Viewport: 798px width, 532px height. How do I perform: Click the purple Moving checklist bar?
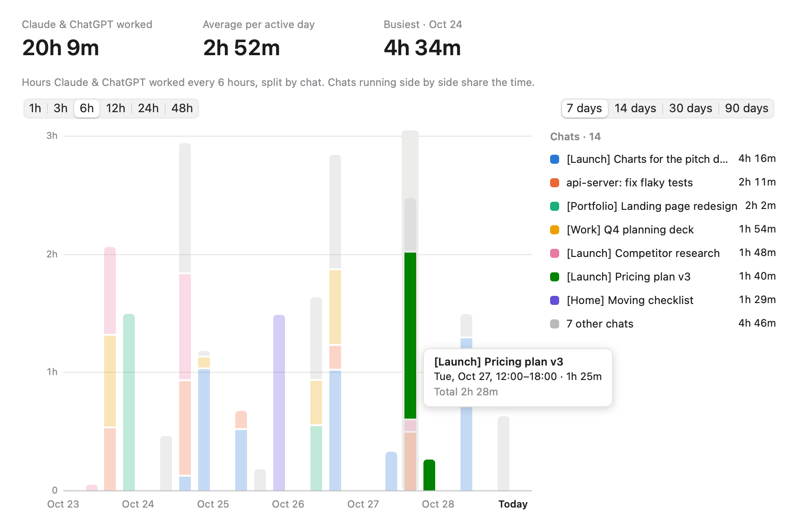(279, 403)
